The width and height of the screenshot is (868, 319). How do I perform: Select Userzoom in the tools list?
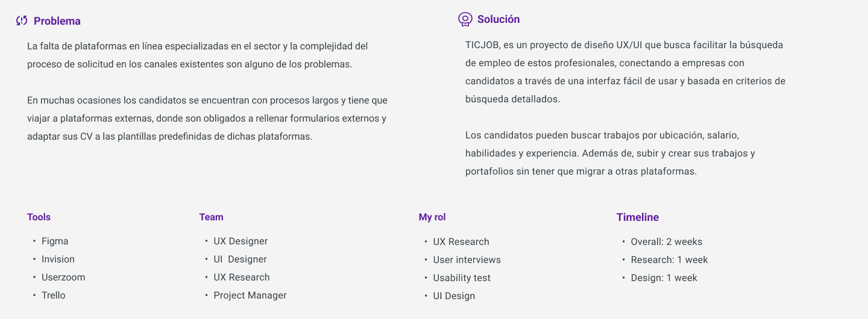click(x=63, y=277)
